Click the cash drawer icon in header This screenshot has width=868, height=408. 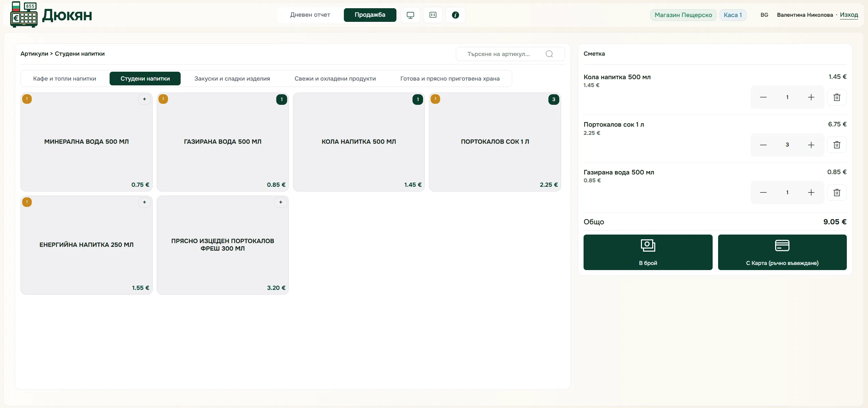(433, 15)
